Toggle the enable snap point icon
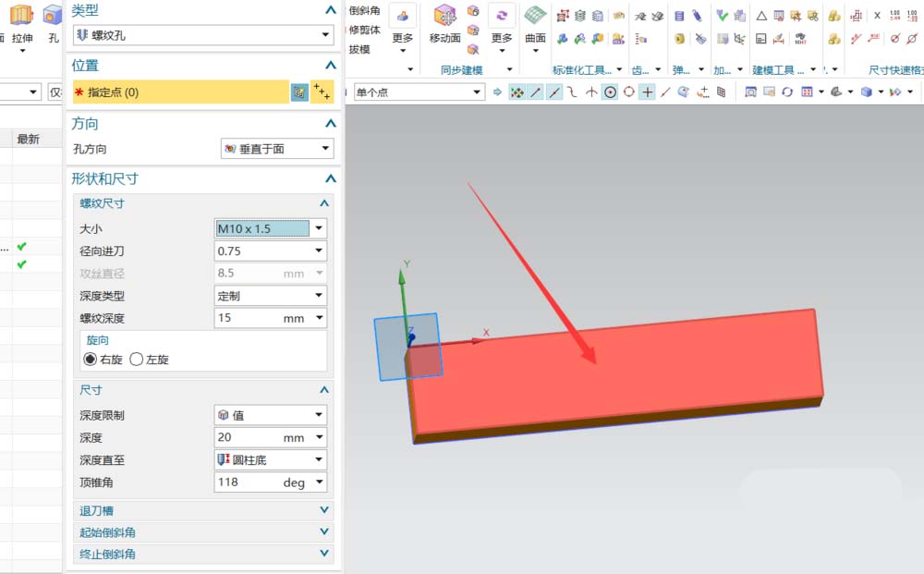 tap(517, 92)
